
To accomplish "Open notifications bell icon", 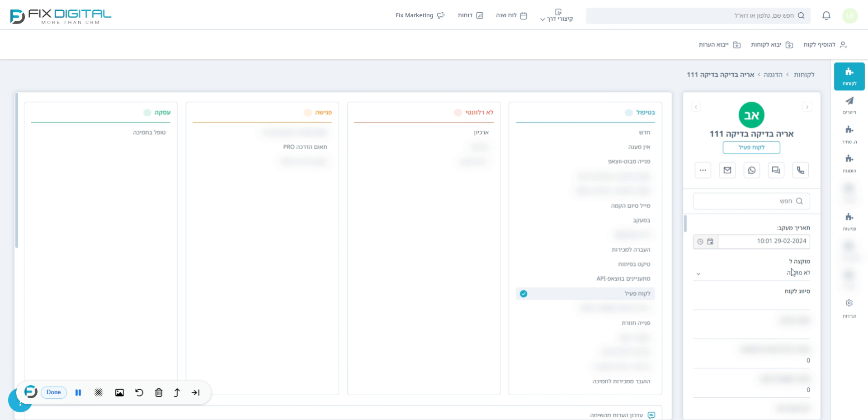I will [826, 16].
